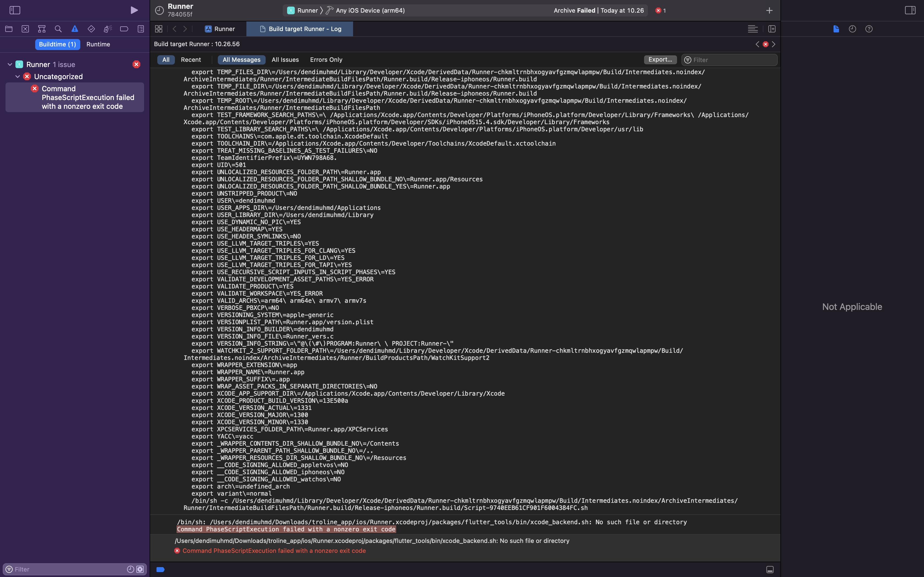Open the Report navigator icon
This screenshot has width=924, height=577.
point(141,29)
